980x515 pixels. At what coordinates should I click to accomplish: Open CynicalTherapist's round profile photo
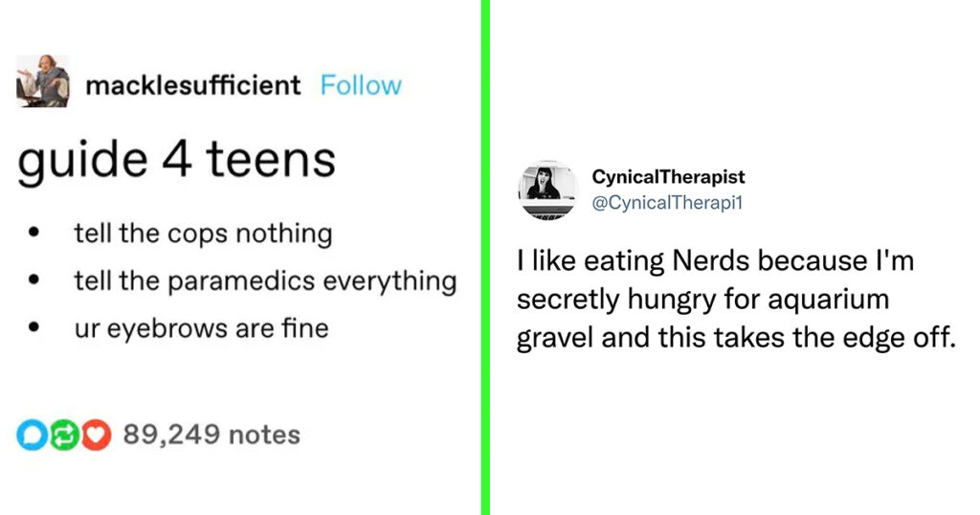(548, 190)
